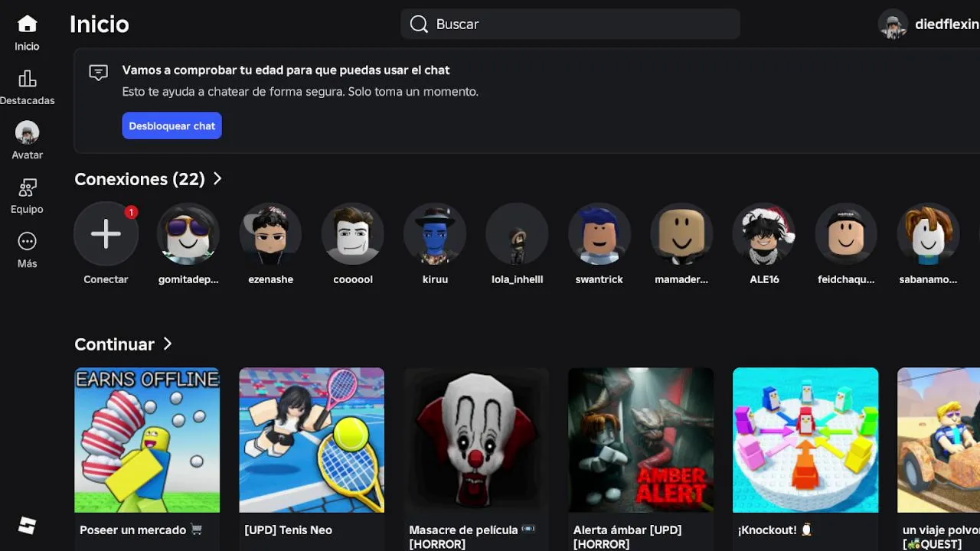Open [UPD] Tenis Neo game thumbnail

(312, 440)
